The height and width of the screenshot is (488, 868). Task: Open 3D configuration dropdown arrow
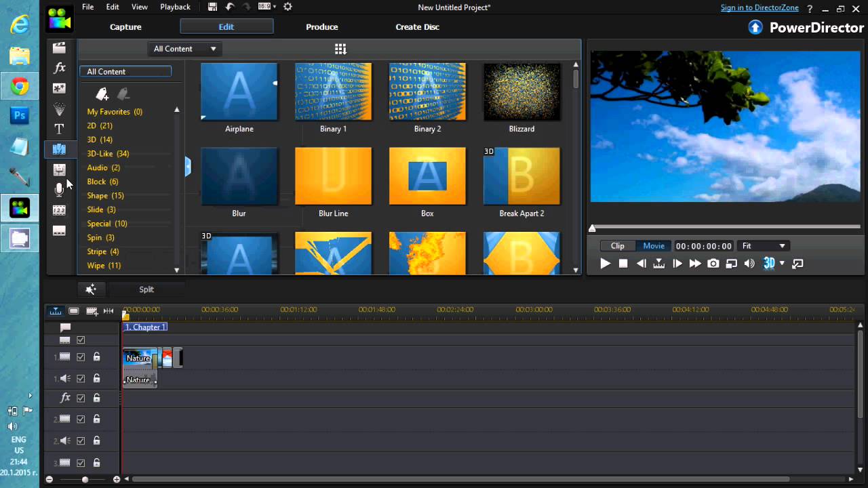[782, 264]
